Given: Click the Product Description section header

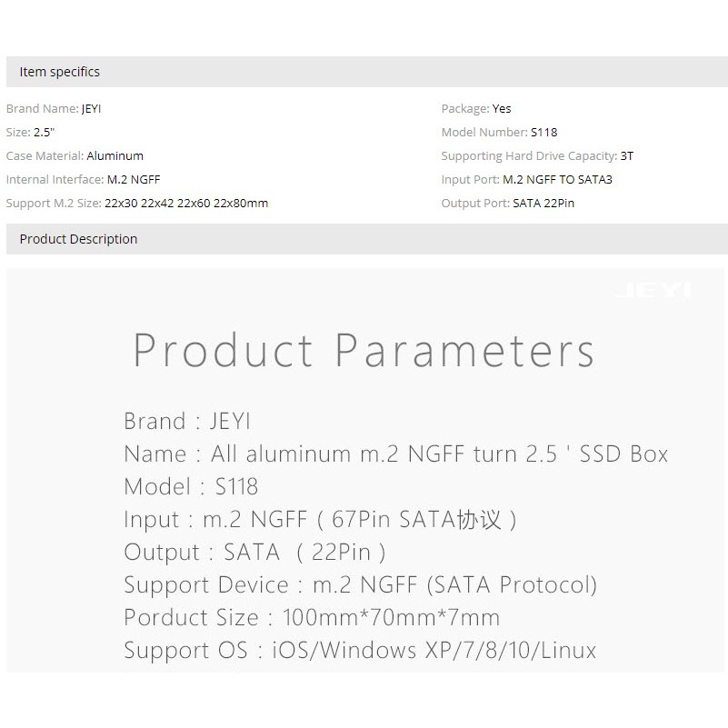Looking at the screenshot, I should (x=78, y=239).
